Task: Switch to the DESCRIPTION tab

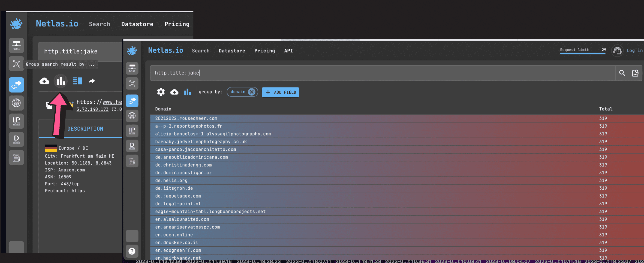Action: (x=85, y=129)
